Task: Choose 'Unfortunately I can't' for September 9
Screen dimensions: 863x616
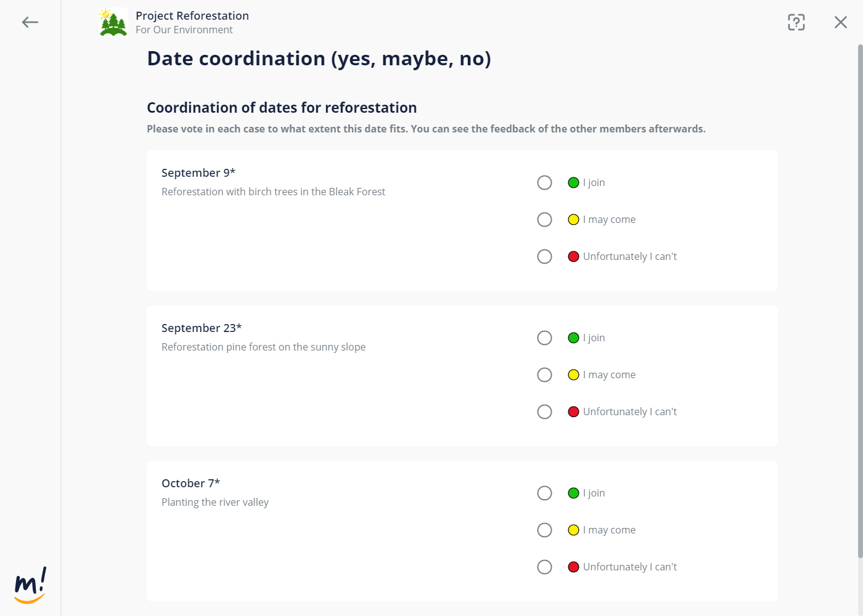Action: pyautogui.click(x=544, y=257)
